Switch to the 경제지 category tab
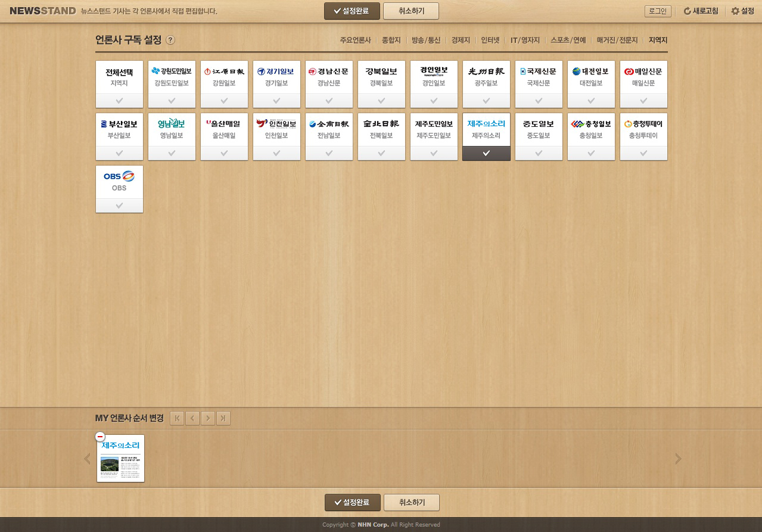The height and width of the screenshot is (532, 762). pyautogui.click(x=461, y=40)
